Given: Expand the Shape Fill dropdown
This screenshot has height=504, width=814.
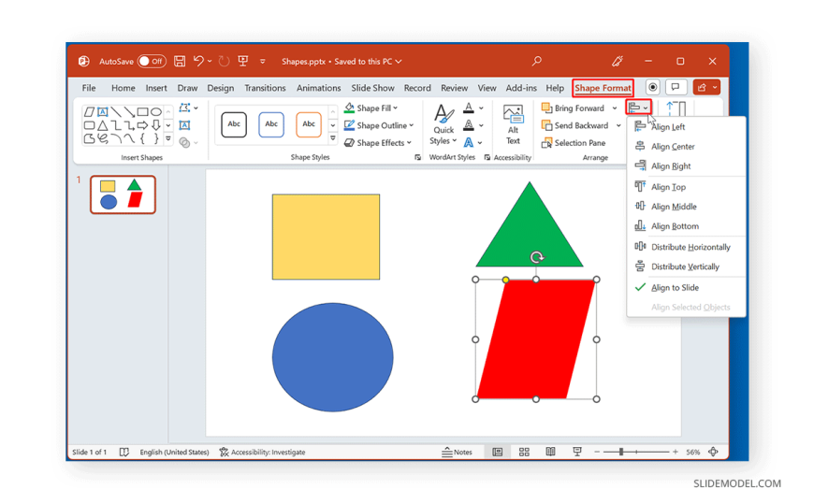Looking at the screenshot, I should point(396,108).
